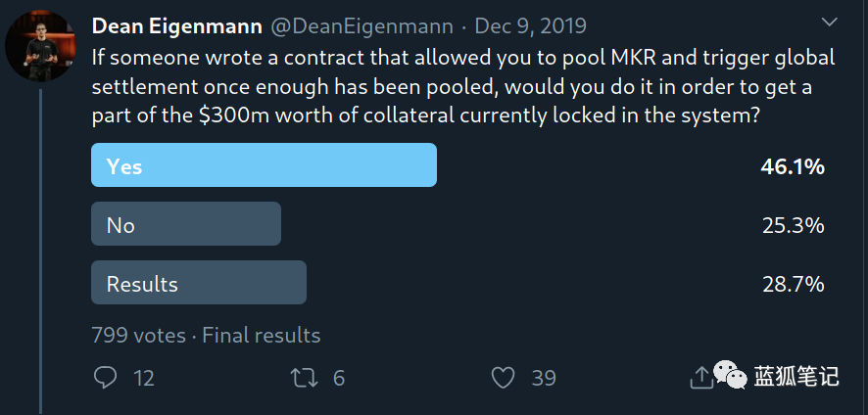The image size is (868, 415).
Task: Expand the tweet options chevron
Action: coord(829,23)
